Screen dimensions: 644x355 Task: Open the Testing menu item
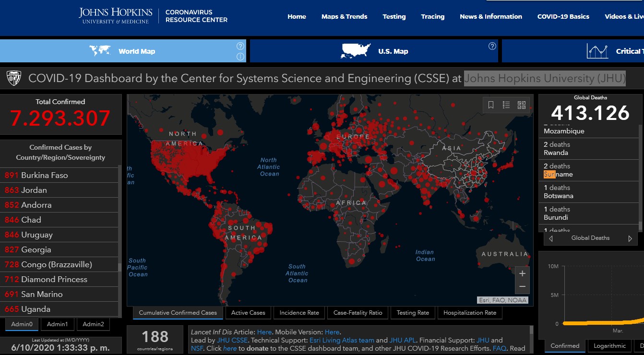[394, 16]
